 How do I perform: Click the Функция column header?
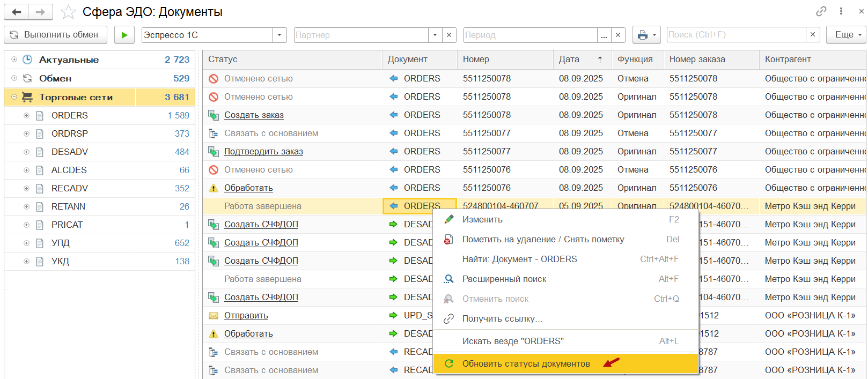click(638, 60)
